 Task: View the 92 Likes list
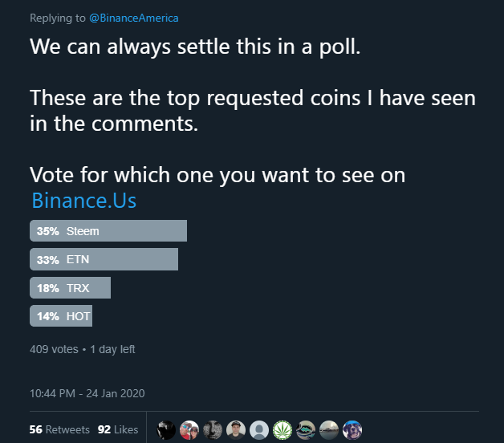point(118,429)
